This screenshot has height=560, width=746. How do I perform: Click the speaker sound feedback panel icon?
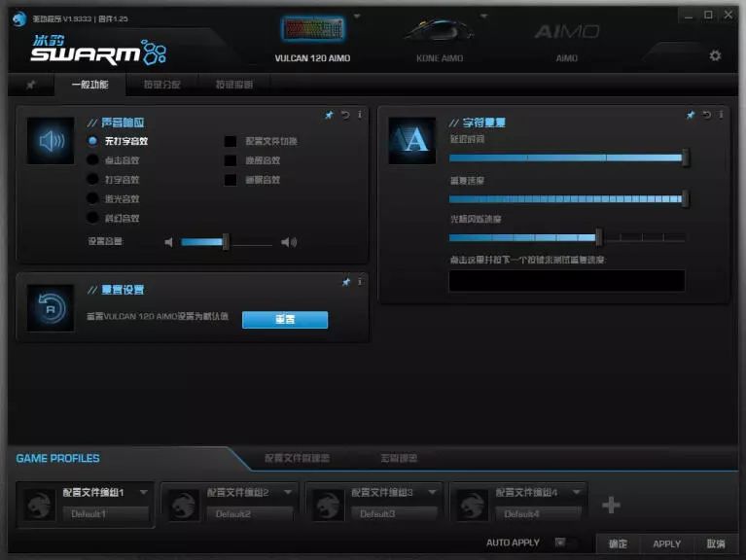pyautogui.click(x=51, y=141)
